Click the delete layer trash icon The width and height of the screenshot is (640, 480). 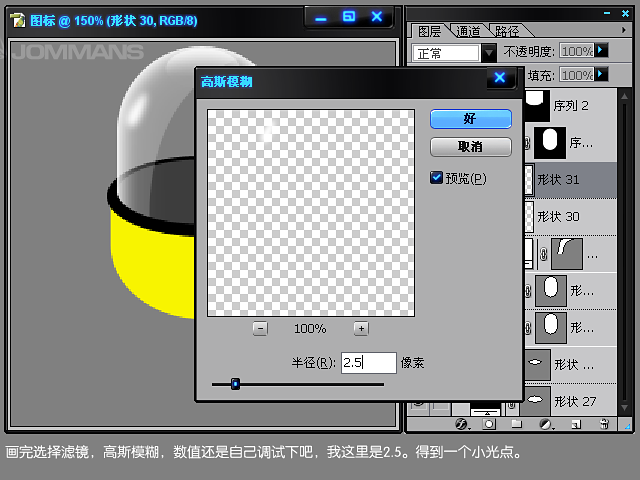coord(604,424)
